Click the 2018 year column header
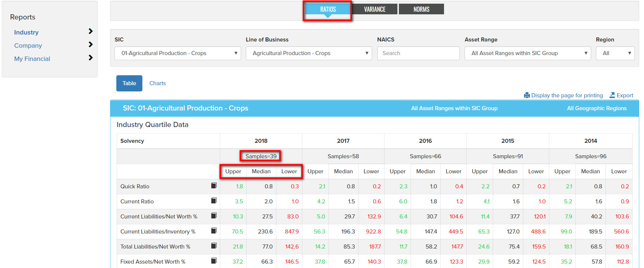This screenshot has width=644, height=268. point(261,141)
